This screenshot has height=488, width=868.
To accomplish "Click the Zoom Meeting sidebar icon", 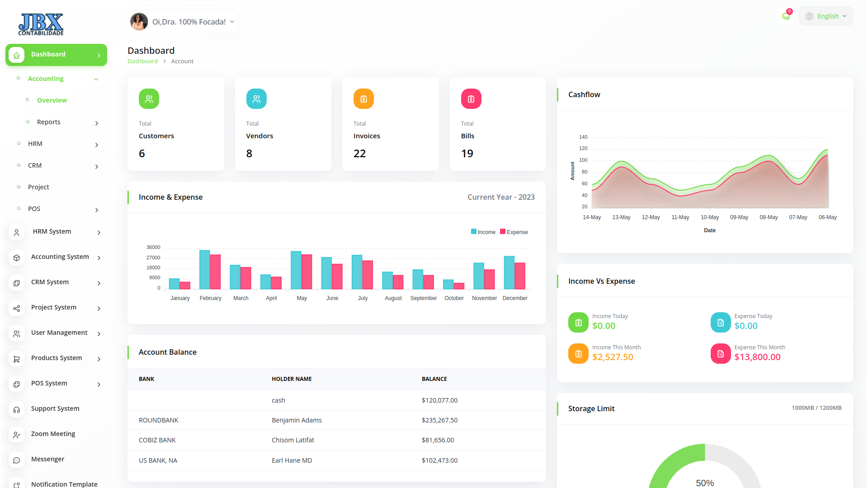I will pyautogui.click(x=17, y=435).
